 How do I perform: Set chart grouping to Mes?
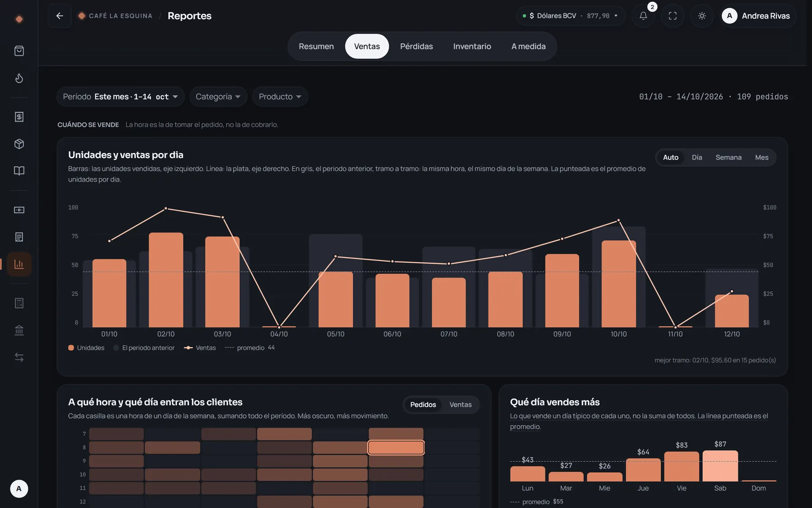761,158
